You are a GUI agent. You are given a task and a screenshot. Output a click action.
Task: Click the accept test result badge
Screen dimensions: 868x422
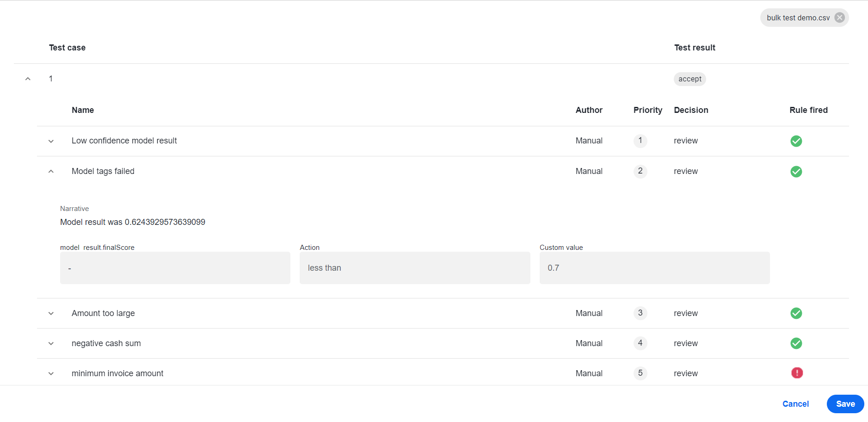click(x=689, y=79)
